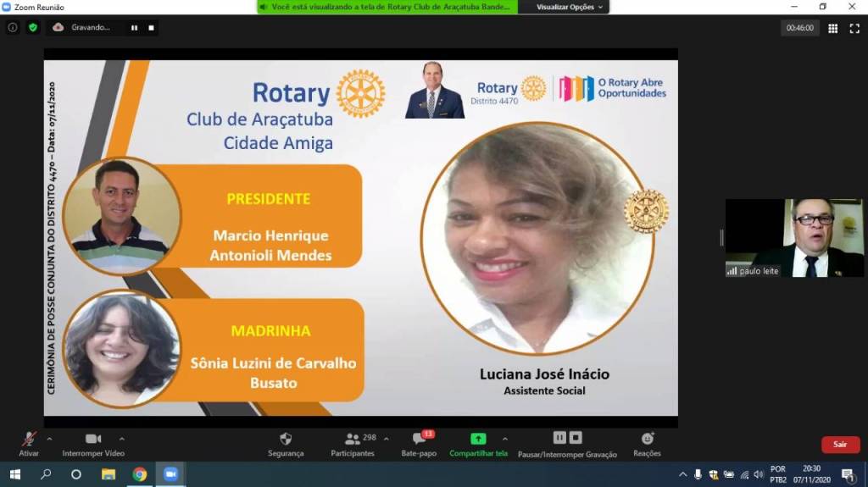Click the green encryption shield icon
Screen dimensions: 868x487
tap(33, 27)
